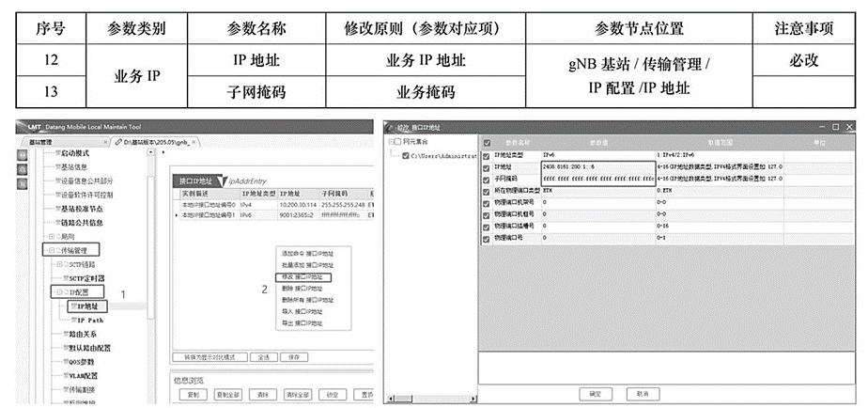868x408 pixels.
Task: Click the cell 10.200.30.114
Action: click(299, 205)
